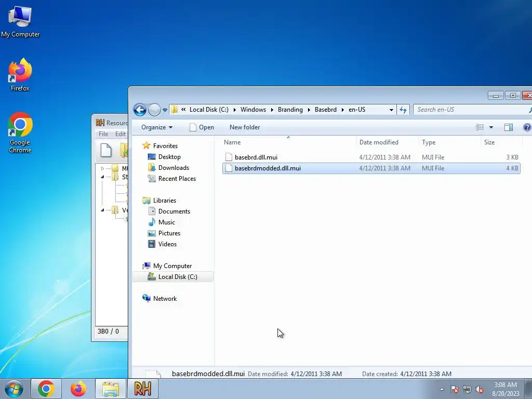
Task: Sort by Type column header
Action: [449, 142]
